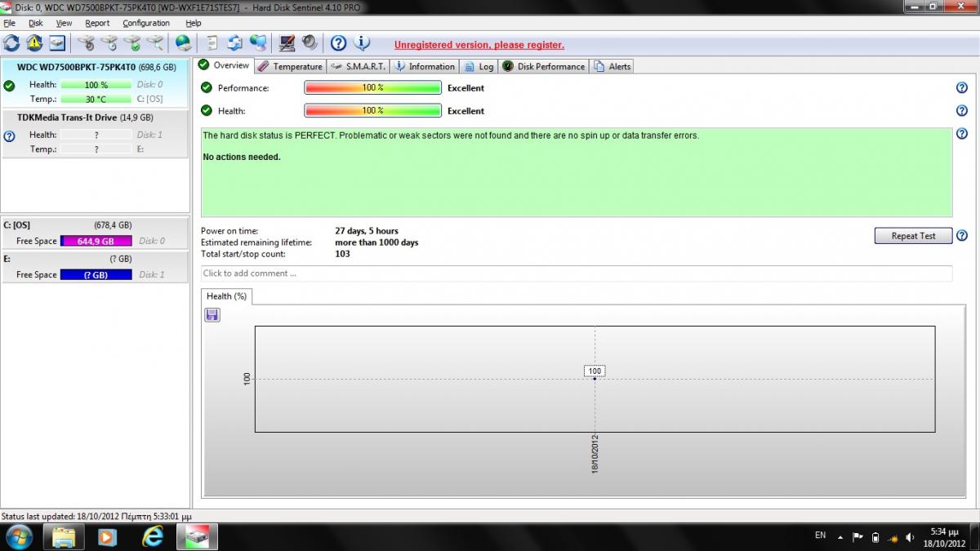
Task: Click the C: free space 644,9 GB bar
Action: click(96, 241)
